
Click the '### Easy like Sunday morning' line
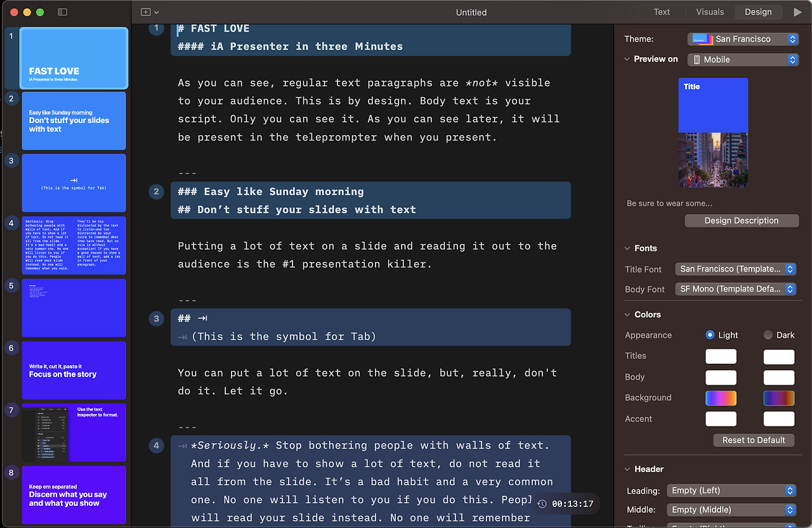pos(271,191)
